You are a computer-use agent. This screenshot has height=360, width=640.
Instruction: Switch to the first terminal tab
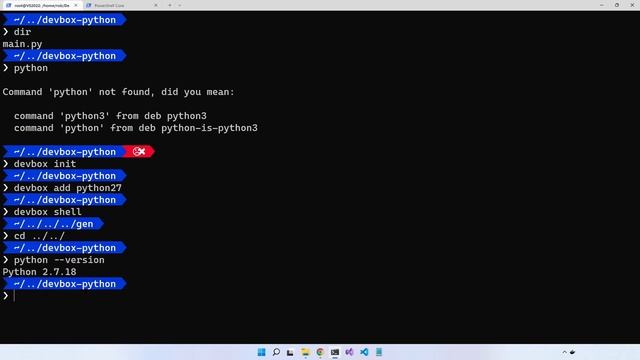point(42,5)
